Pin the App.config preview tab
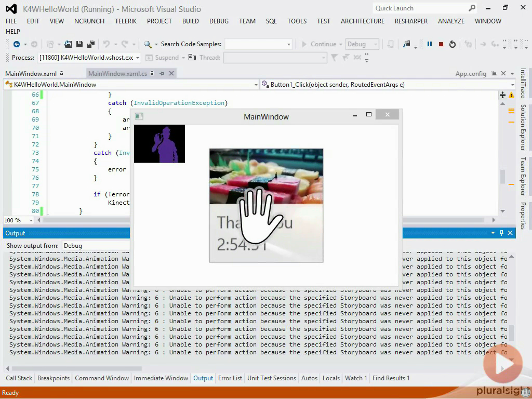This screenshot has width=532, height=399. (x=494, y=73)
